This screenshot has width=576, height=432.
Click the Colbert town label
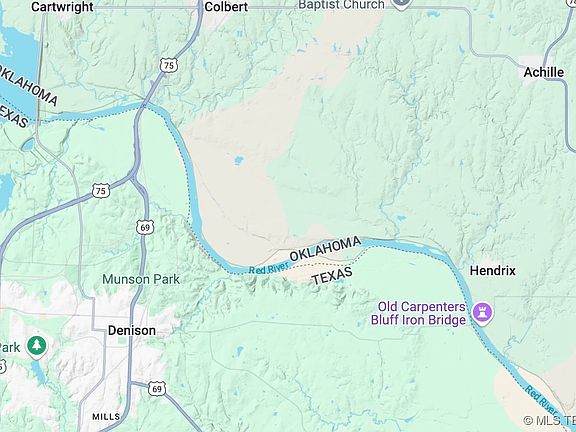pyautogui.click(x=226, y=7)
